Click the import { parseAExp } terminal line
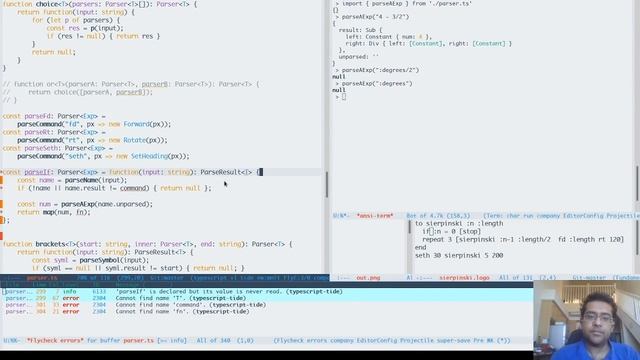Viewport: 640px width, 360px height. click(404, 4)
